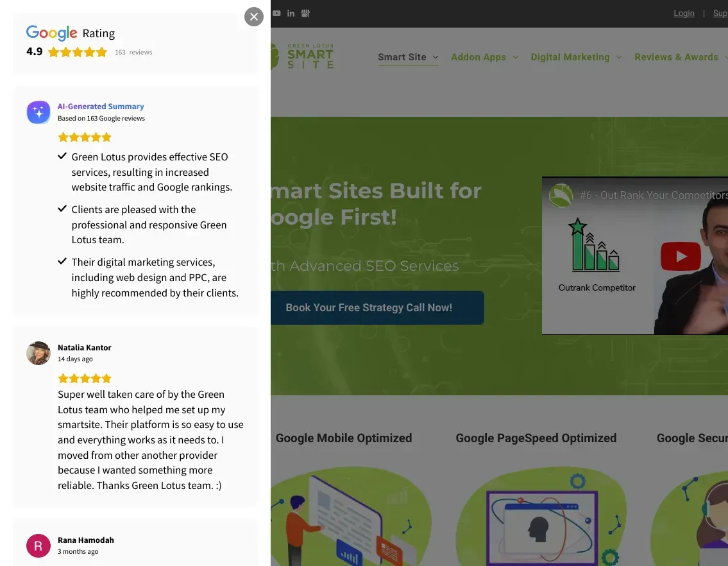The width and height of the screenshot is (728, 566).
Task: Click the Google logo in the rating header
Action: point(51,33)
